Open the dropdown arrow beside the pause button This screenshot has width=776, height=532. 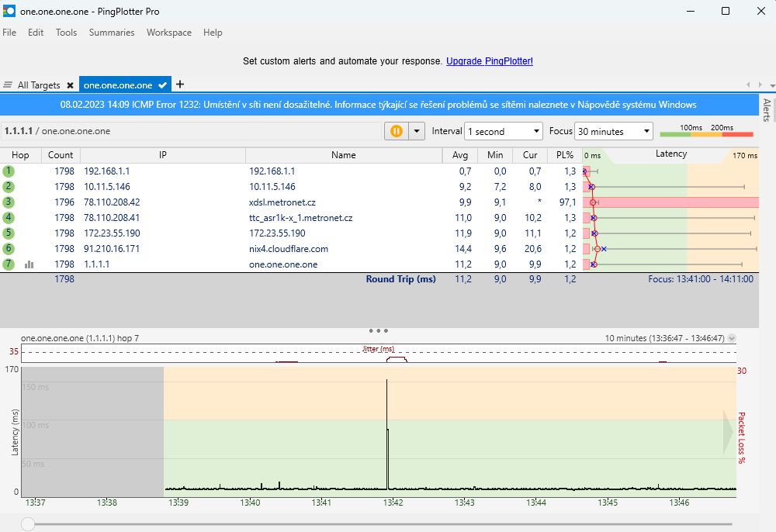[x=417, y=131]
